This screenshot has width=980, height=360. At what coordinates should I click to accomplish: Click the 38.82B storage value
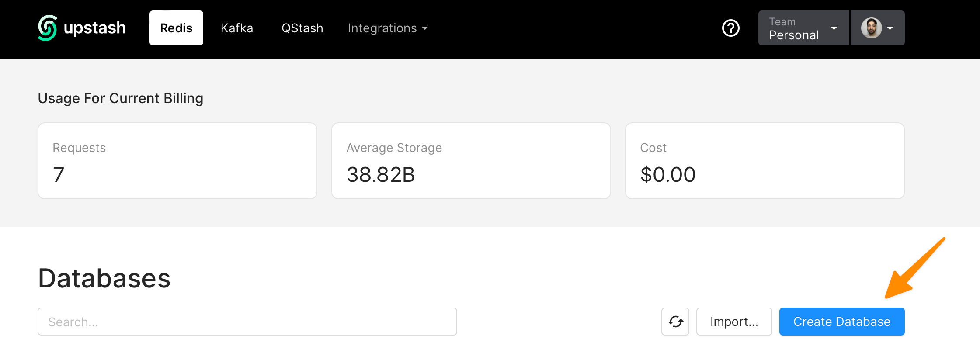tap(381, 174)
